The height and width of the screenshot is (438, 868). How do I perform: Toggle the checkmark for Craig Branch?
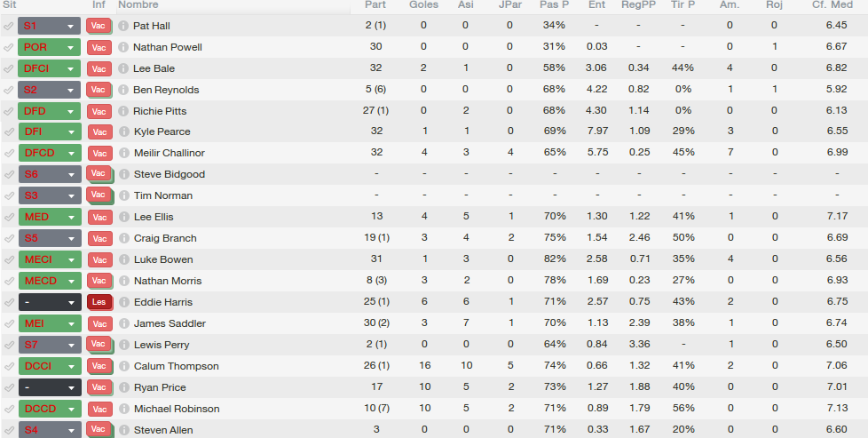[x=8, y=238]
